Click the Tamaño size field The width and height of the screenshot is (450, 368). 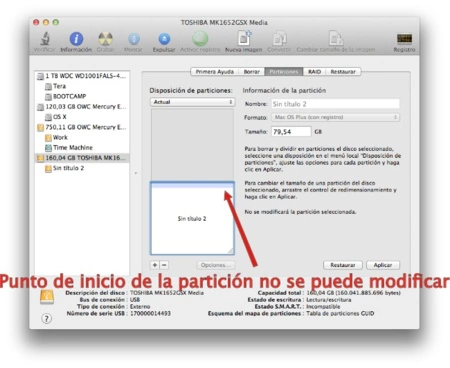tap(291, 132)
